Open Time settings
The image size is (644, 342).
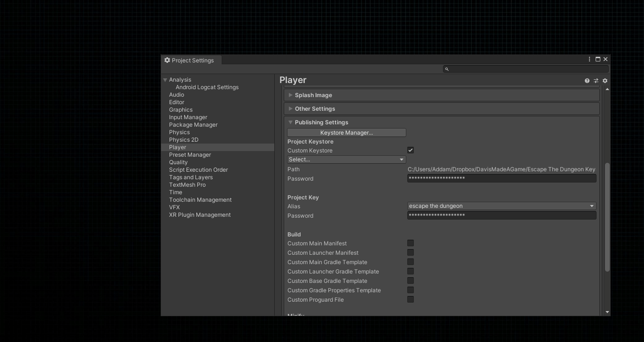(176, 192)
